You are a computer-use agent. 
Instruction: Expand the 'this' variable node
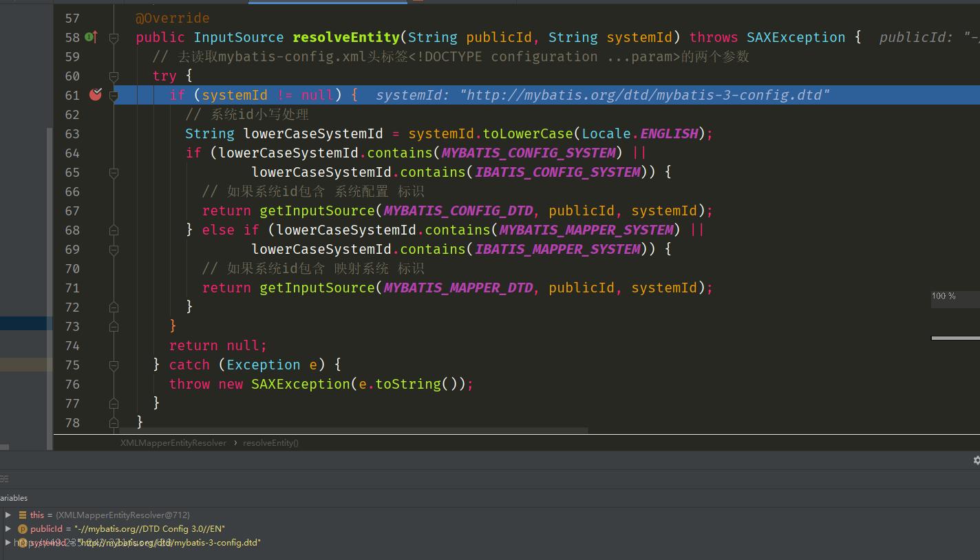(x=8, y=515)
